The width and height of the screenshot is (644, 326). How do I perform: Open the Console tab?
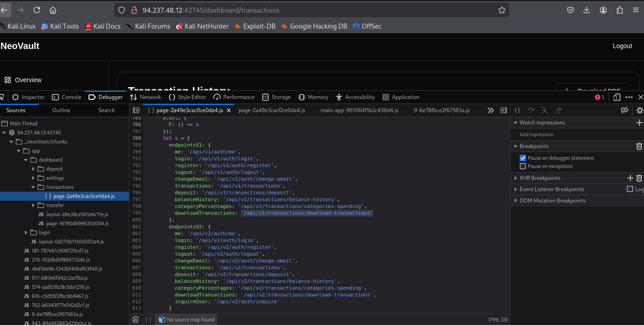67,97
